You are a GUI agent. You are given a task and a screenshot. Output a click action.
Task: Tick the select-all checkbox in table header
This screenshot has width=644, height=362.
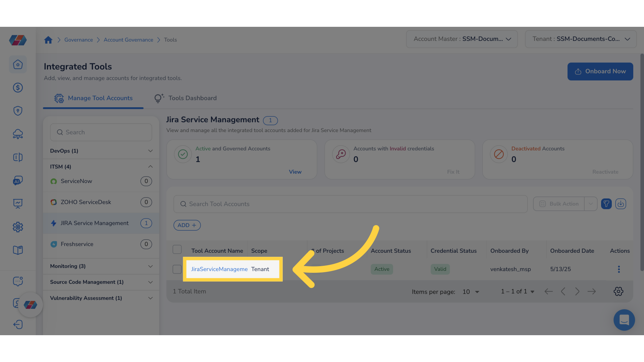[177, 249]
